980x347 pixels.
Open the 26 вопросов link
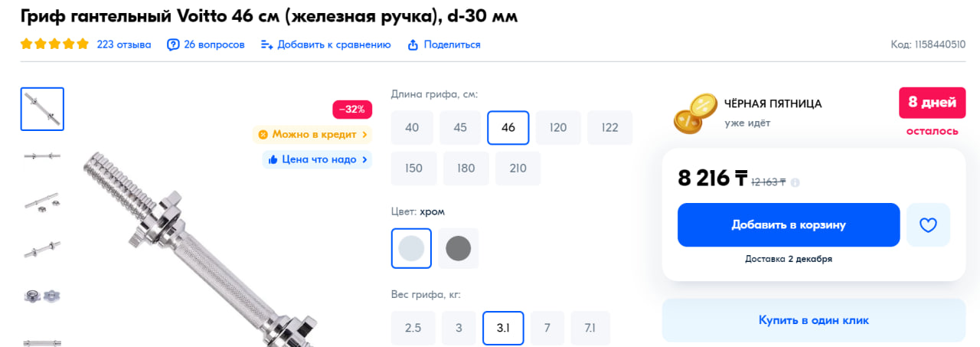pyautogui.click(x=214, y=44)
